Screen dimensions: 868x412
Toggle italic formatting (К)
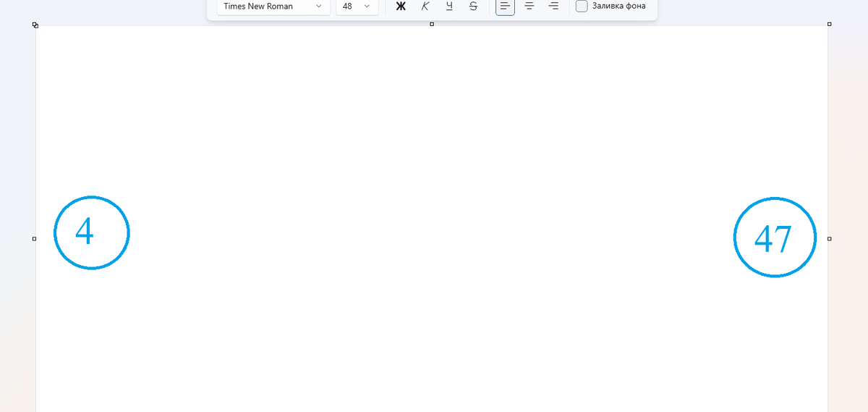pyautogui.click(x=425, y=7)
